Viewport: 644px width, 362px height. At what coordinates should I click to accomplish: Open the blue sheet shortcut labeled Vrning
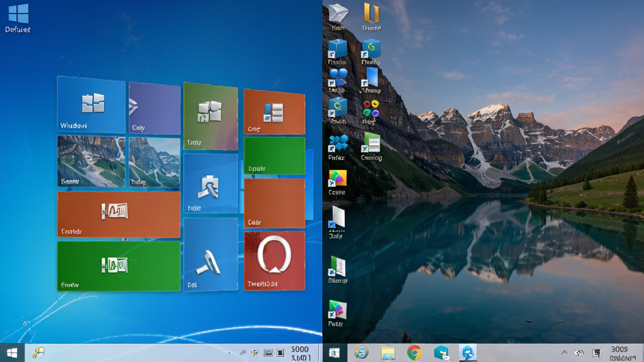(371, 80)
